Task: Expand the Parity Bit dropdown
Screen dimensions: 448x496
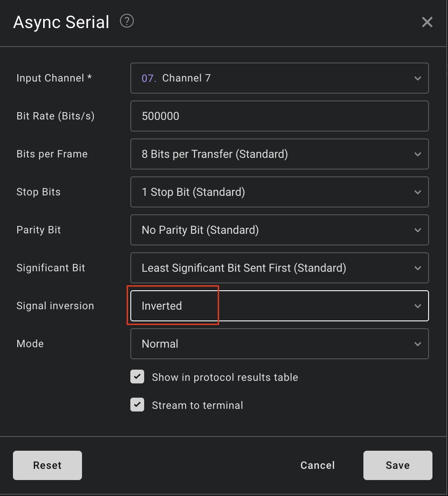Action: pyautogui.click(x=279, y=230)
